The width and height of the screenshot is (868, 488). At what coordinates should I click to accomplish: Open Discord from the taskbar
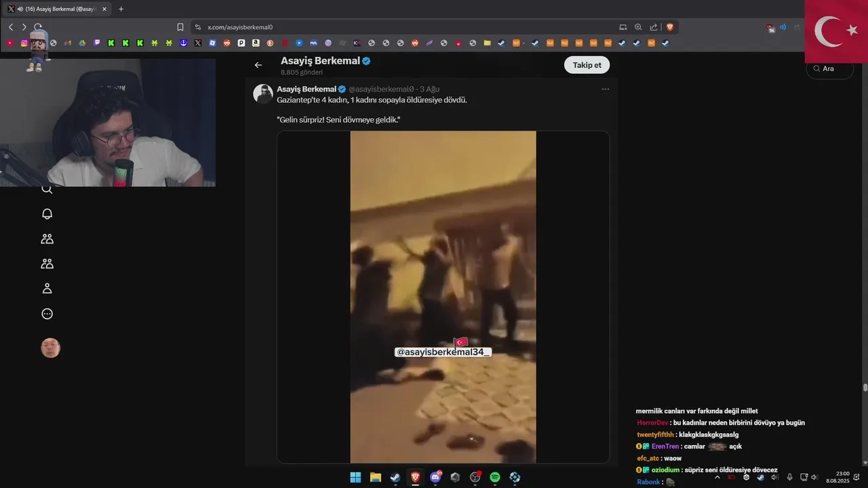tap(435, 477)
